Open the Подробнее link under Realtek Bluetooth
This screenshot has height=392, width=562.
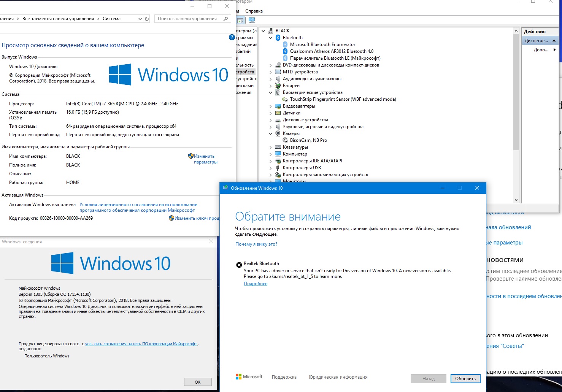256,284
